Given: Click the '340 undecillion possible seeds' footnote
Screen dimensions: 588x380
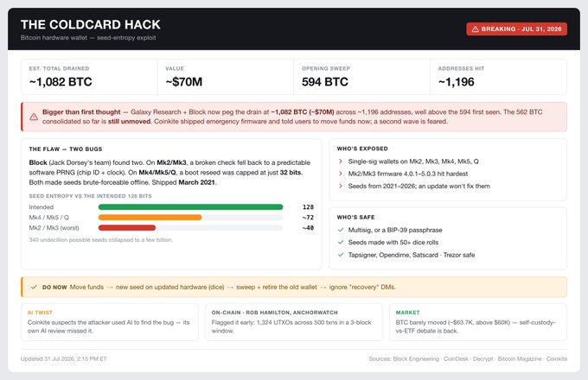Looking at the screenshot, I should click(x=101, y=240).
